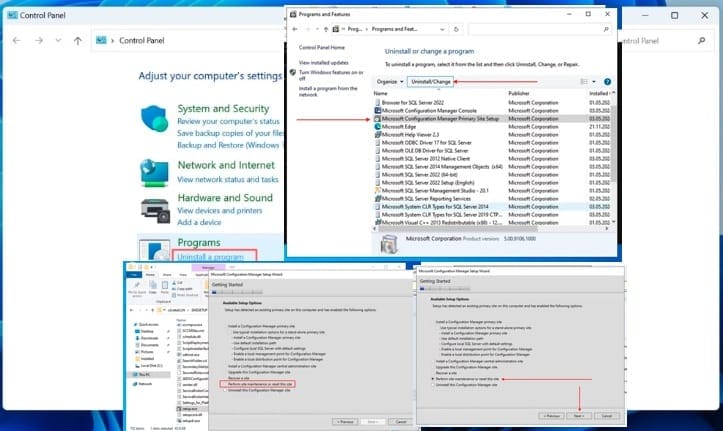Click the Hardware and Sound printer icon
Viewport: 723px width, 431px height.
tap(155, 211)
